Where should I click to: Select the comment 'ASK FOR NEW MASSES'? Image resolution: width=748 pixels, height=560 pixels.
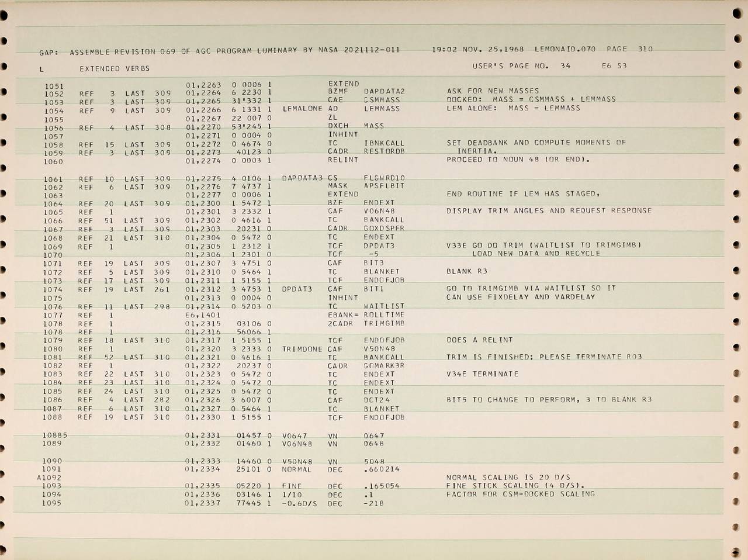[x=493, y=91]
